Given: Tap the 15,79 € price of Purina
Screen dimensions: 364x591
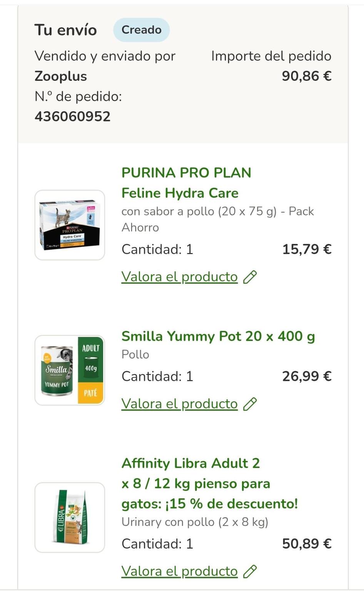Looking at the screenshot, I should [x=307, y=249].
